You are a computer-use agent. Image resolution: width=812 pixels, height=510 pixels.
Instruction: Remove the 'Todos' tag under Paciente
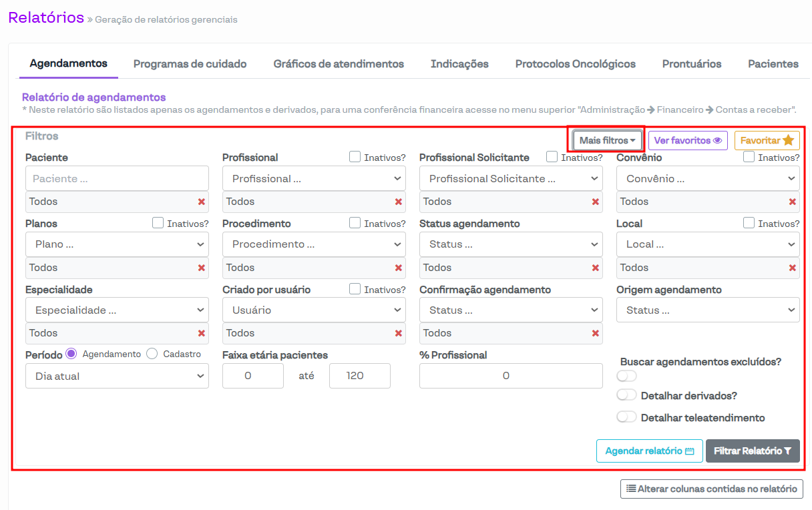201,202
